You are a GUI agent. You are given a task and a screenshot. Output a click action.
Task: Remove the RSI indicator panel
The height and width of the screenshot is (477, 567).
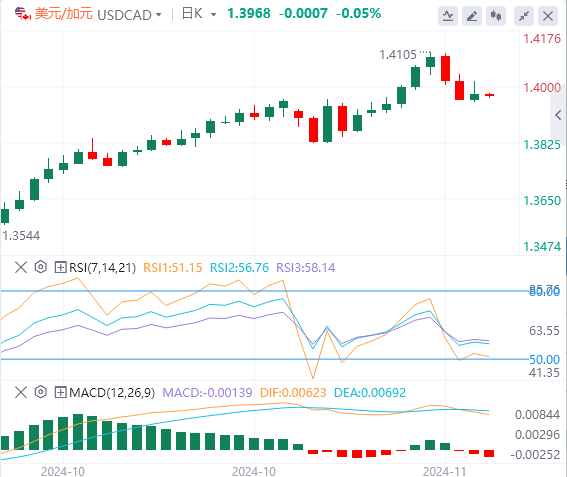point(21,268)
